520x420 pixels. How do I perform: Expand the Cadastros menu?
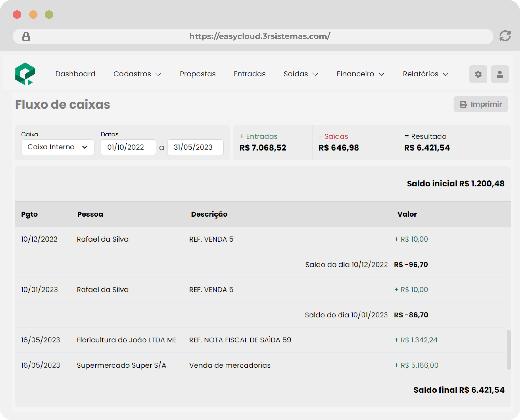pyautogui.click(x=137, y=74)
